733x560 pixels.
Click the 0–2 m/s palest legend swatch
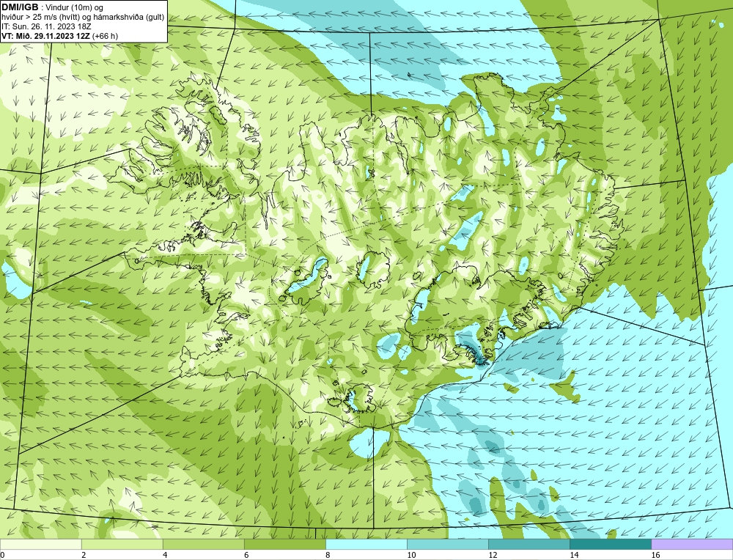click(x=40, y=544)
